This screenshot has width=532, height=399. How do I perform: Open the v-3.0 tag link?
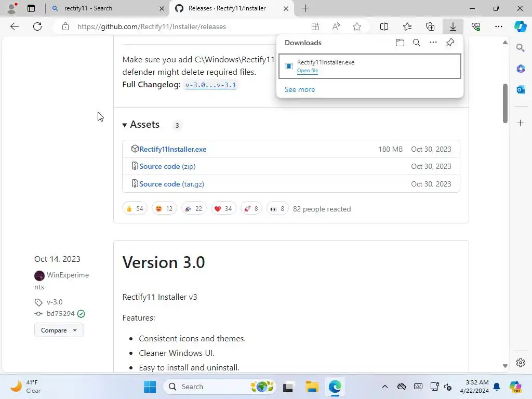coord(55,302)
